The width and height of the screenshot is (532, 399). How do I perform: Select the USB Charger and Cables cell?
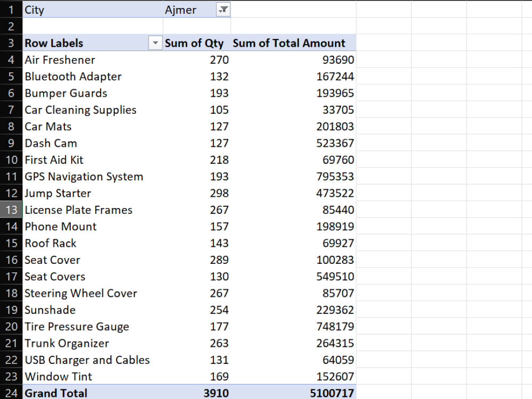tap(93, 360)
